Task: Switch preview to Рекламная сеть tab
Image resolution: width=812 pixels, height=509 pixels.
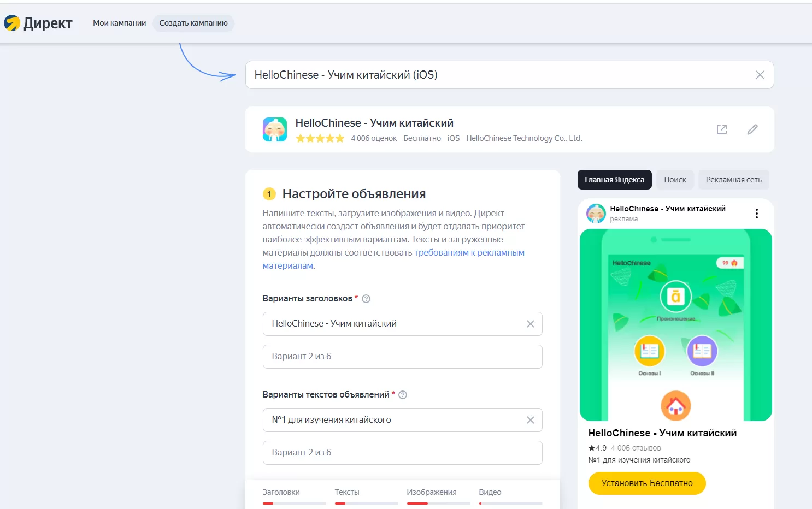Action: coord(733,180)
